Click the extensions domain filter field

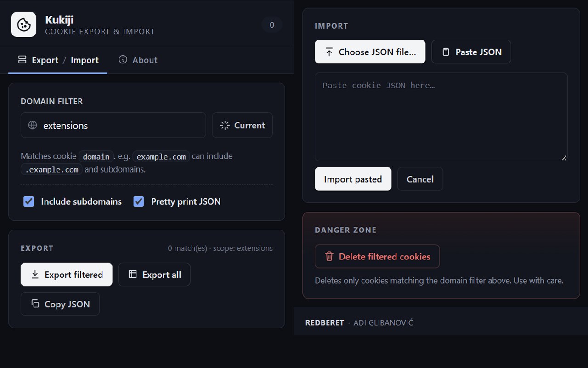click(113, 125)
